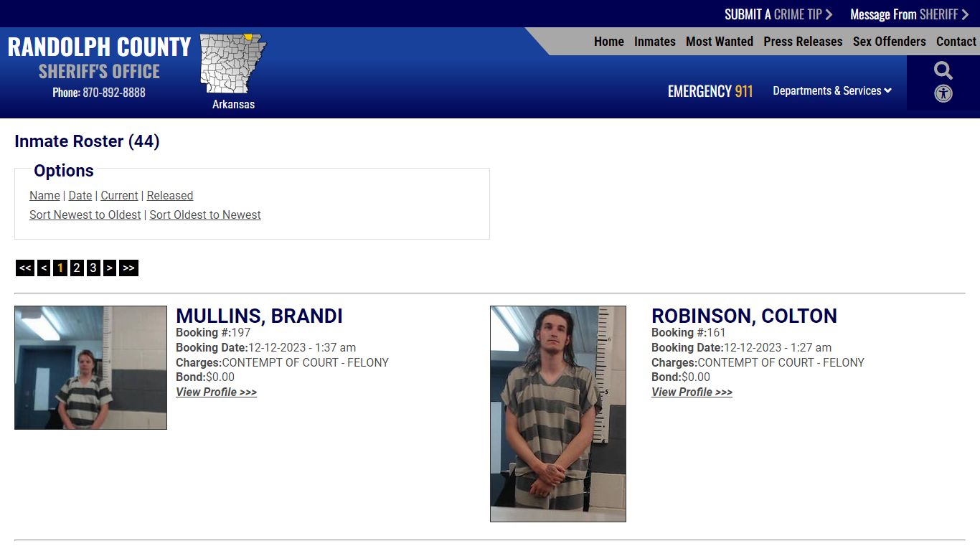
Task: Jump to first page with << button
Action: (x=25, y=268)
